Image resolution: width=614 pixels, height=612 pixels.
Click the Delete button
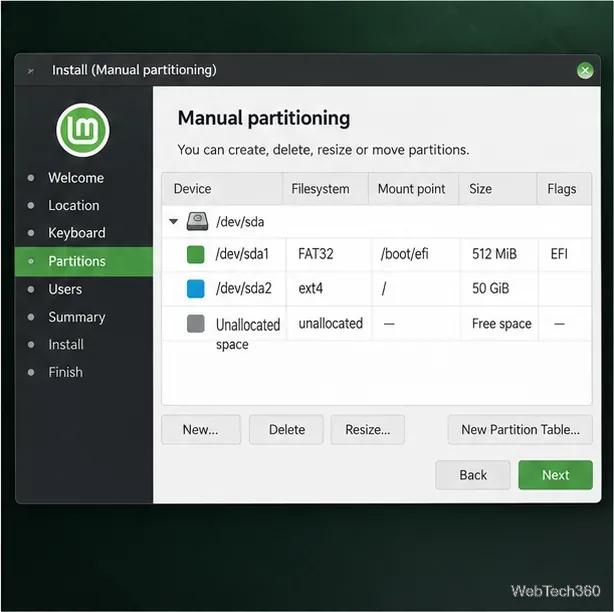tap(286, 430)
